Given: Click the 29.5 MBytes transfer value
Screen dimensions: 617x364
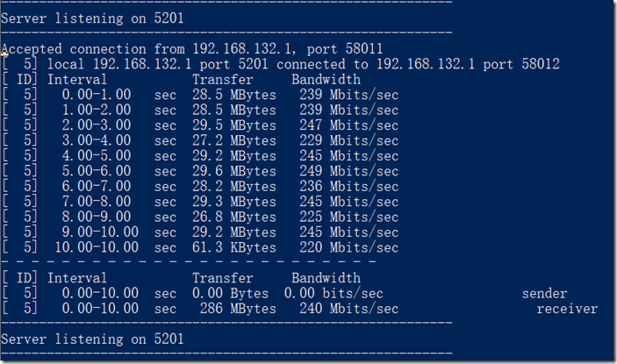Looking at the screenshot, I should pyautogui.click(x=233, y=125).
